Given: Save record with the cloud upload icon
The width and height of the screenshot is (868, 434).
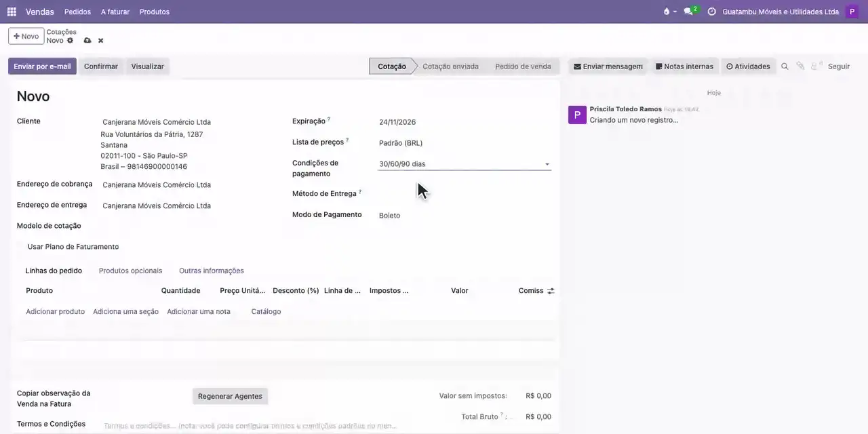Looking at the screenshot, I should point(87,41).
